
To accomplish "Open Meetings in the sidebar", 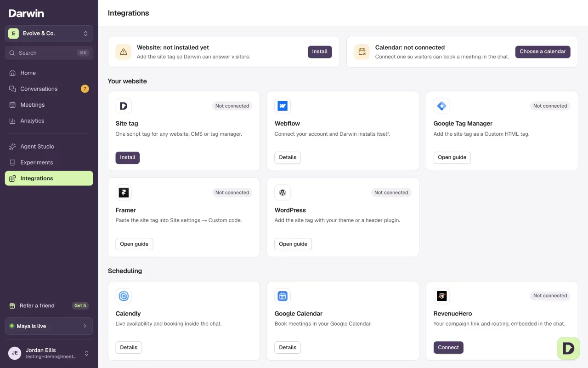I will pos(49,105).
